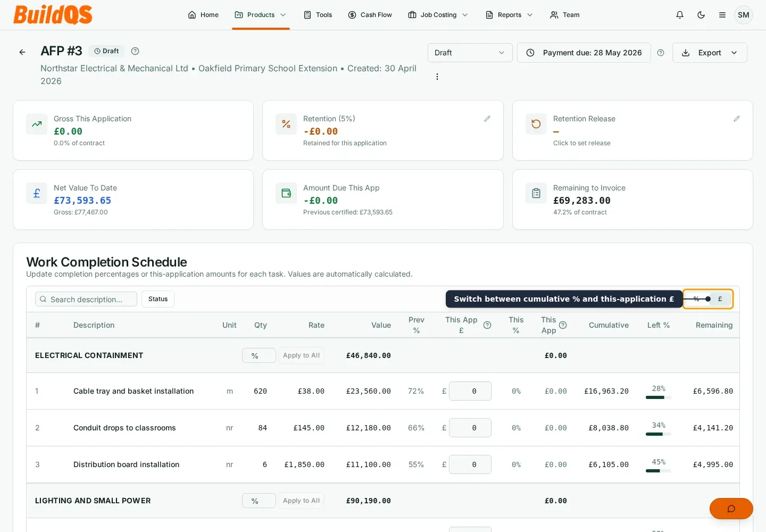Edit Retention Release with pencil icon
The height and width of the screenshot is (532, 766).
tap(737, 119)
